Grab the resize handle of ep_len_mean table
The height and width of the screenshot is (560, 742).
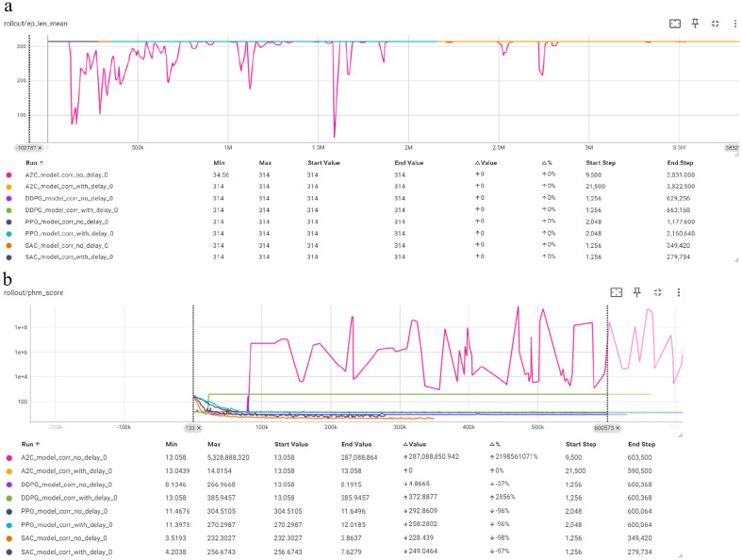pyautogui.click(x=736, y=260)
